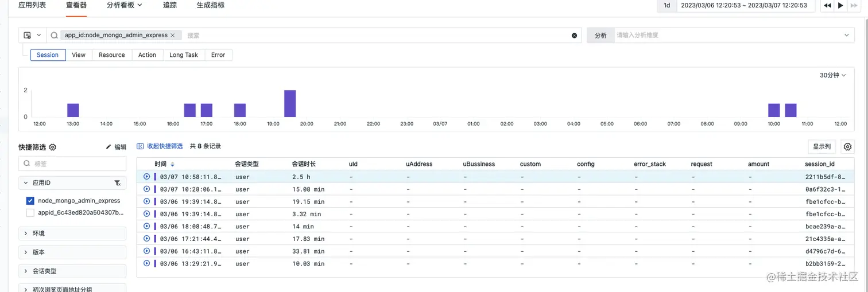Image resolution: width=868 pixels, height=292 pixels.
Task: Click the clear filter icon beside 应用ID
Action: [x=117, y=183]
